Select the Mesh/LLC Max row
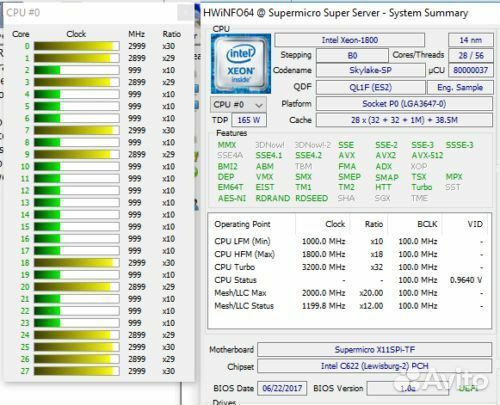500x405 pixels. pos(349,293)
